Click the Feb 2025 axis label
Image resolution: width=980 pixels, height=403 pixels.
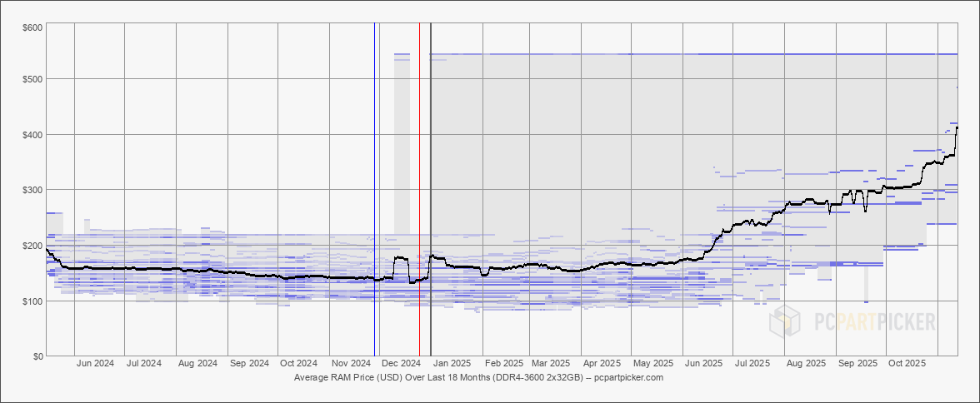point(504,363)
